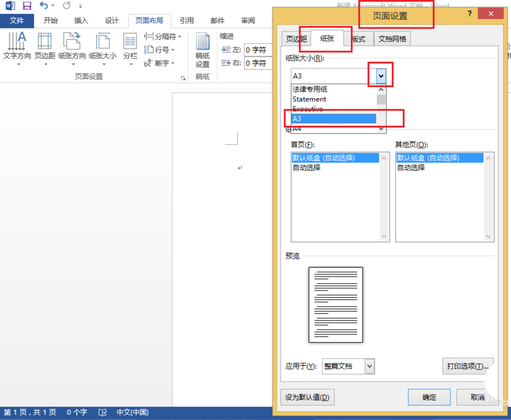This screenshot has width=511, height=420.
Task: Click the Redo/repeat icon
Action: [x=66, y=6]
